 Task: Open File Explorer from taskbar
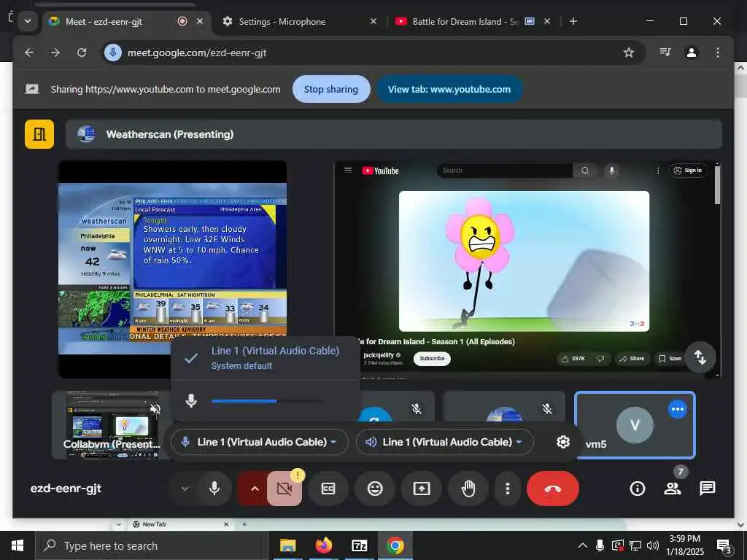coord(287,545)
